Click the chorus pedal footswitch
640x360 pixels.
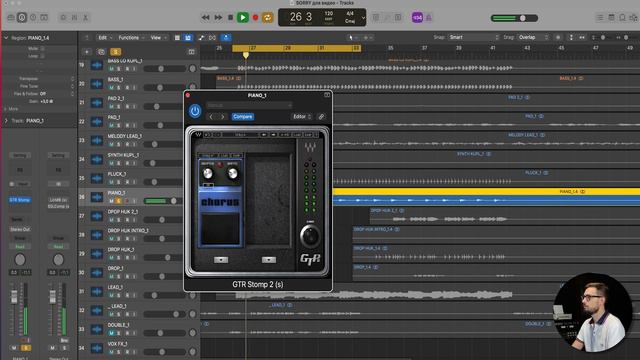[x=220, y=229]
